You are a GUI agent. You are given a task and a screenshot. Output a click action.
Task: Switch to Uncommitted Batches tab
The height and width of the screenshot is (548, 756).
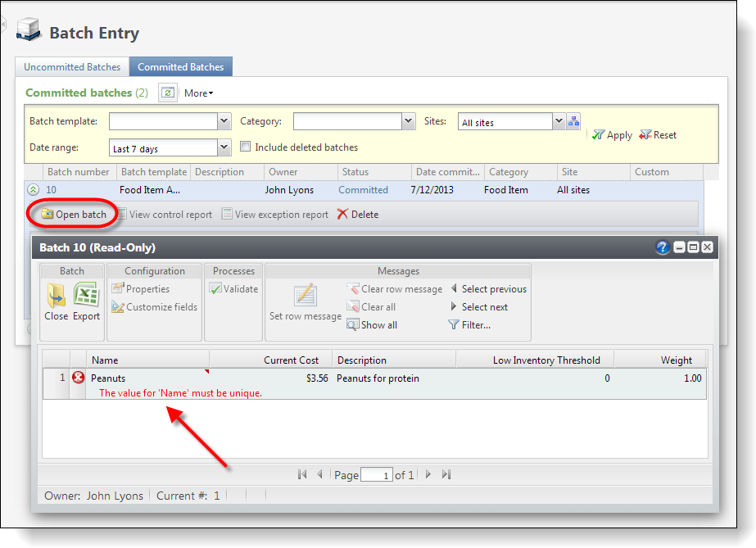pyautogui.click(x=72, y=67)
